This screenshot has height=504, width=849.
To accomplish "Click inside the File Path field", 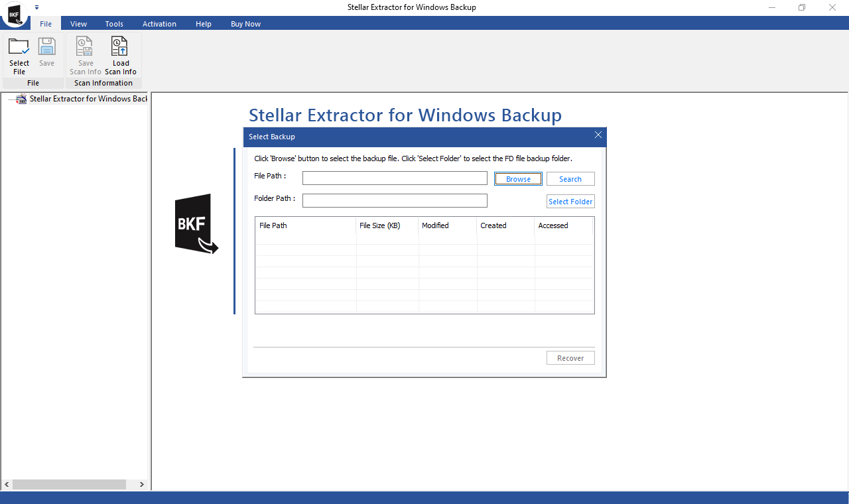I will point(395,178).
